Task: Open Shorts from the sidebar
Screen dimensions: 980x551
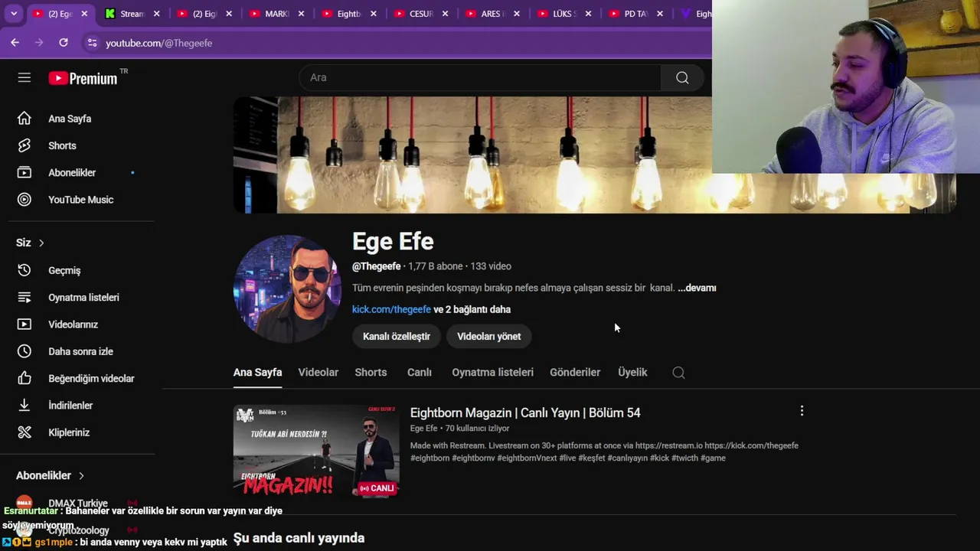Action: (62, 145)
